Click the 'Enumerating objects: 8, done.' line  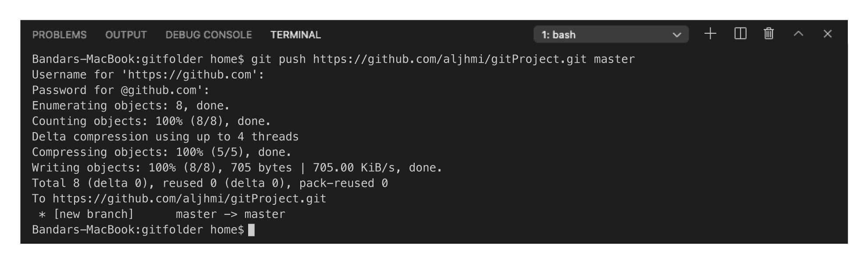pyautogui.click(x=131, y=105)
